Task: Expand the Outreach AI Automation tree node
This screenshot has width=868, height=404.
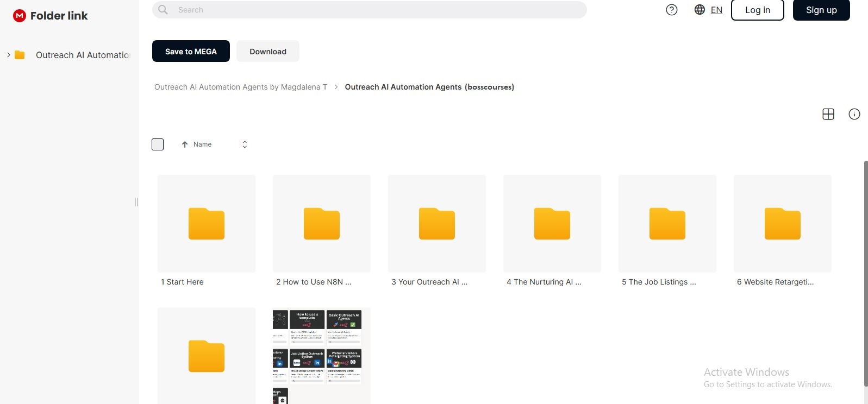Action: [x=9, y=55]
